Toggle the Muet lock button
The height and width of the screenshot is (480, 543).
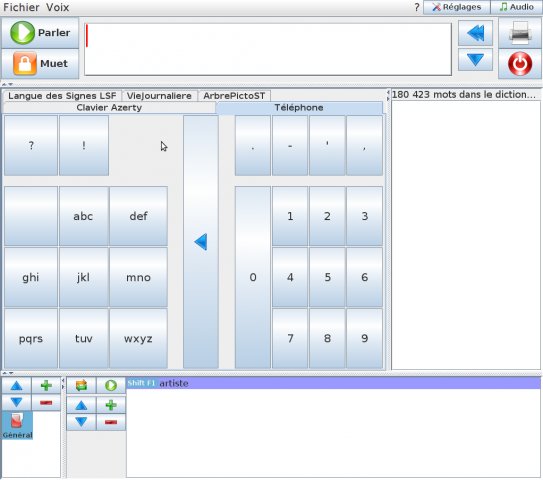(x=40, y=64)
